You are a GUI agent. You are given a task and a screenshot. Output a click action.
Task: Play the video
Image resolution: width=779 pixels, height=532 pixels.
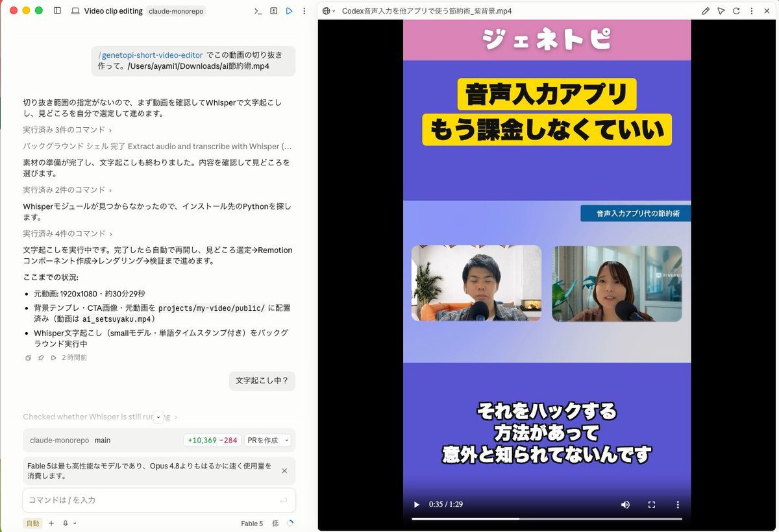tap(416, 504)
